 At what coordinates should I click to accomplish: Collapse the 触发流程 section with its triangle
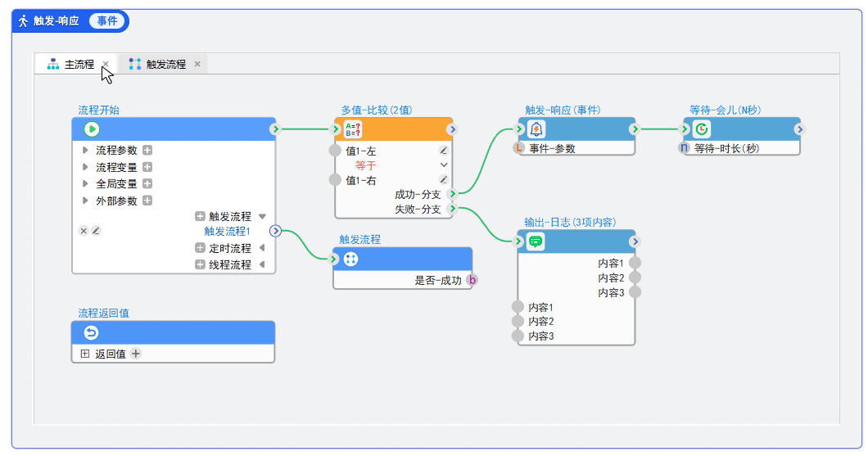pos(262,217)
